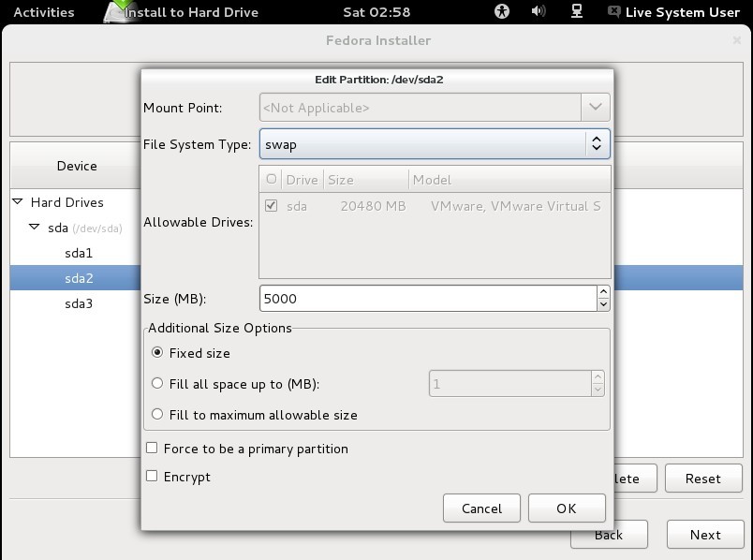
Task: Click the accessibility icon in the top bar
Action: tap(501, 12)
